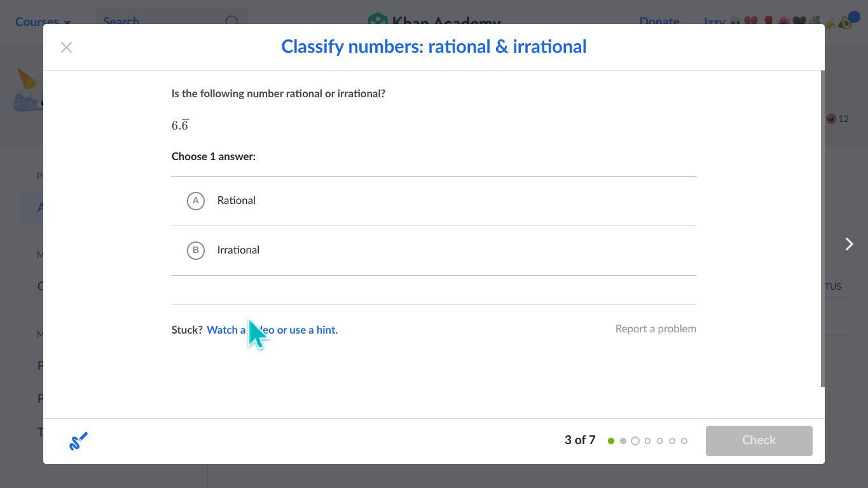Click the energy points badge icon

pyautogui.click(x=831, y=119)
